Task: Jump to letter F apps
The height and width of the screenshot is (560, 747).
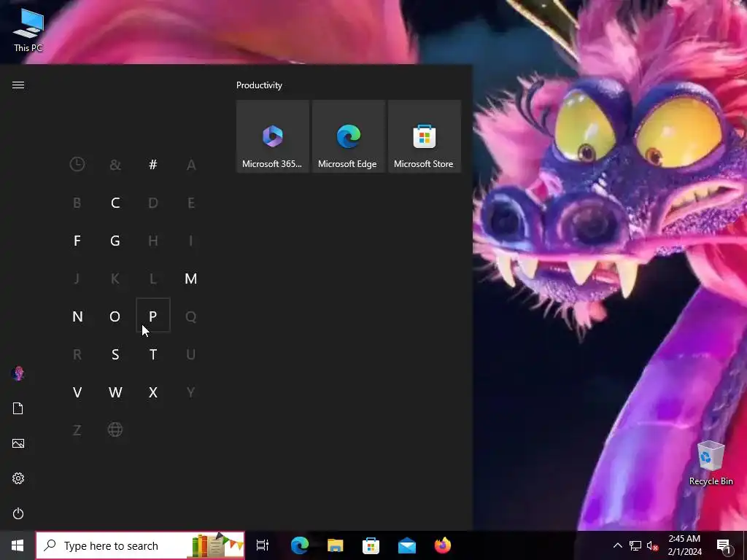Action: (77, 241)
